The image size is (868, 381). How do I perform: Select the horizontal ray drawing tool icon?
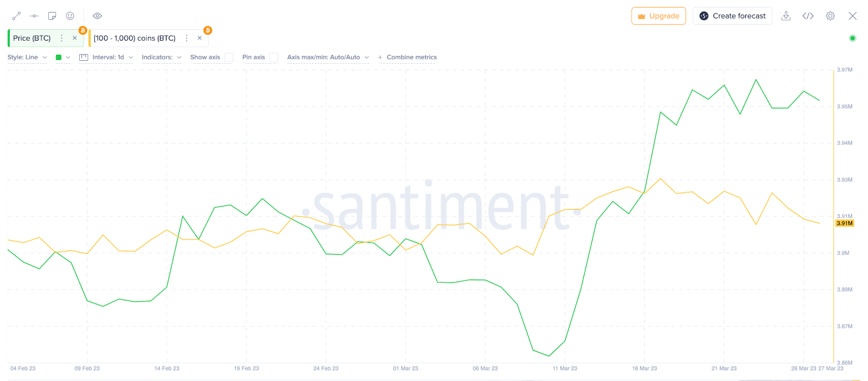34,16
